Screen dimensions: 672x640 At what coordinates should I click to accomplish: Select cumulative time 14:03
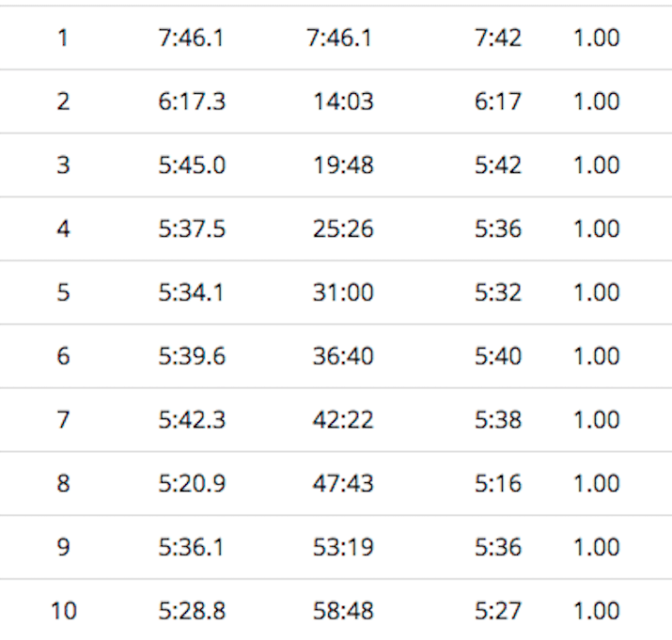click(343, 101)
